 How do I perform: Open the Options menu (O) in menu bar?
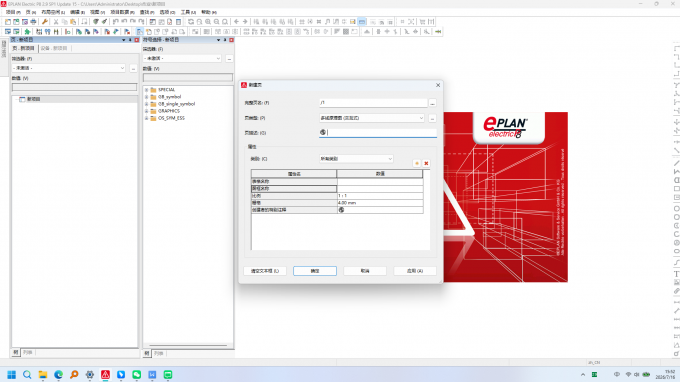167,12
